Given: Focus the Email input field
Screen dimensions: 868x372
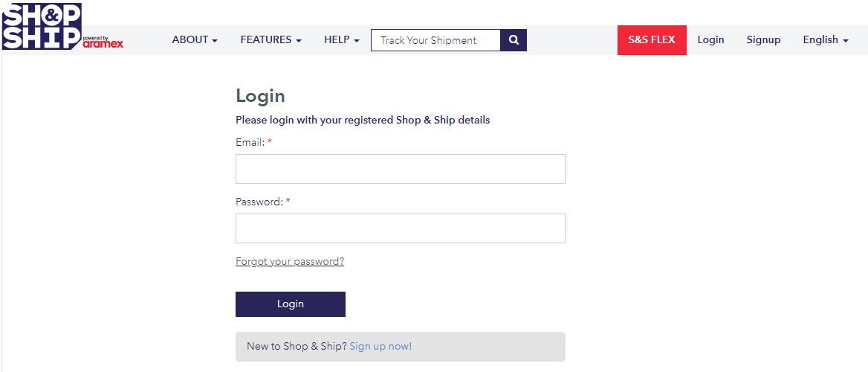Looking at the screenshot, I should click(401, 169).
